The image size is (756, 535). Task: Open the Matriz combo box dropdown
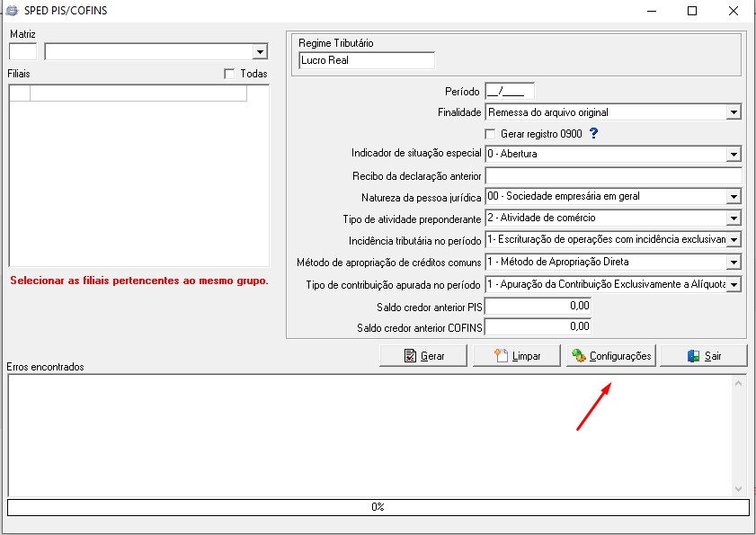click(x=260, y=51)
